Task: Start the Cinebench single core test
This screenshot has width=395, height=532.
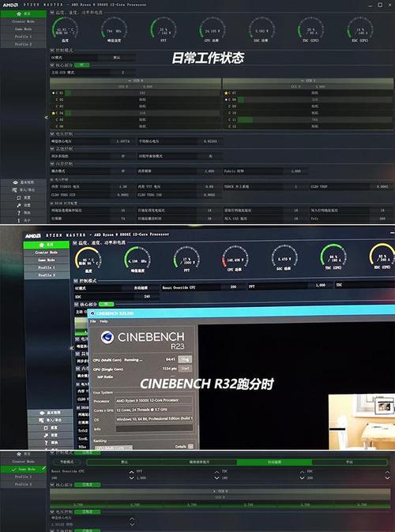Action: coord(185,368)
